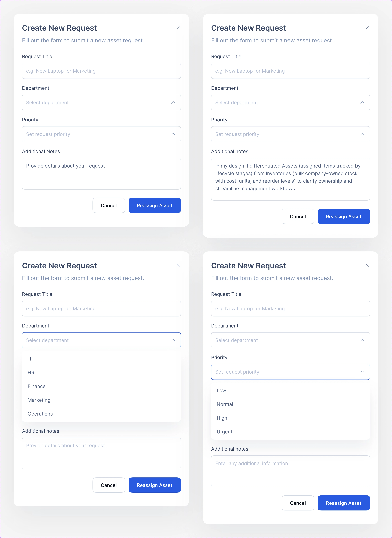Close the dialog containing the filled-in notes text
The height and width of the screenshot is (538, 392).
(367, 28)
